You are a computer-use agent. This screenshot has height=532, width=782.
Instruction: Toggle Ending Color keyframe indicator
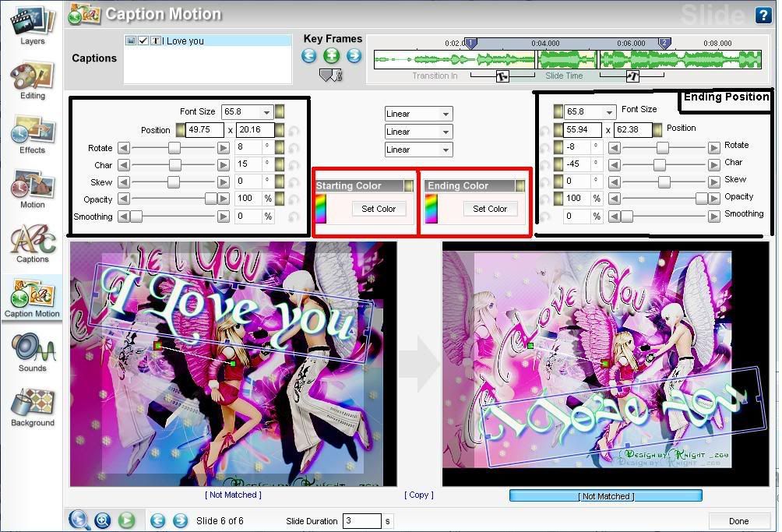(x=520, y=186)
